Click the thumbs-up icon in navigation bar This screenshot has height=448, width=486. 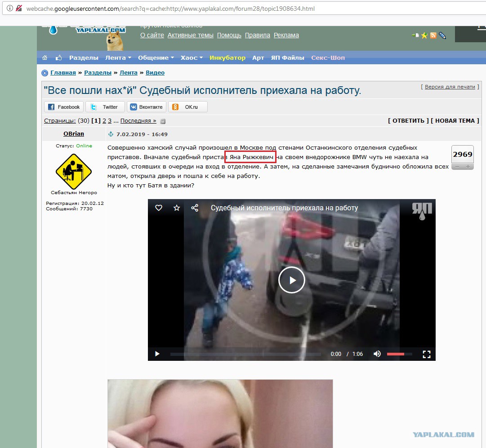click(58, 58)
